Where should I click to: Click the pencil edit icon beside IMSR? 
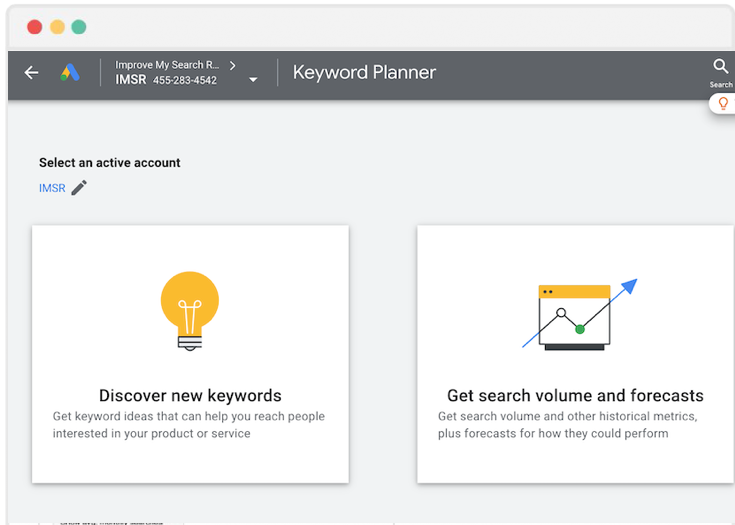[79, 188]
